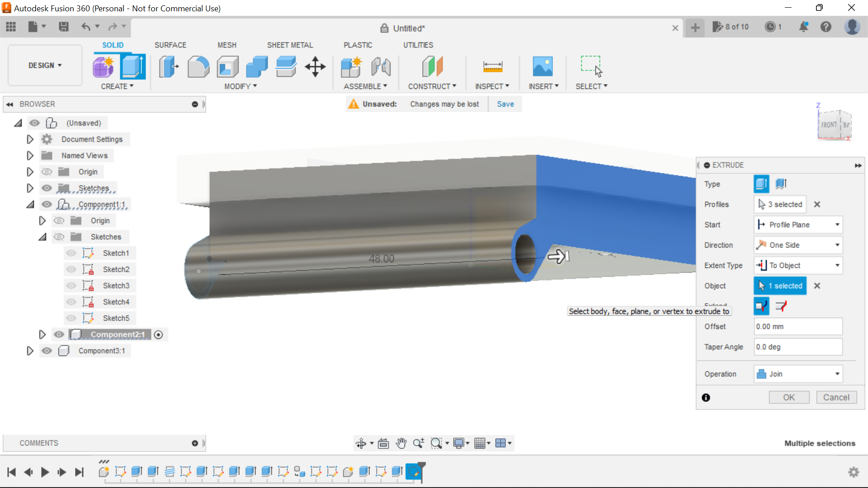The image size is (868, 488).
Task: Select the Joint tool
Action: tap(381, 67)
